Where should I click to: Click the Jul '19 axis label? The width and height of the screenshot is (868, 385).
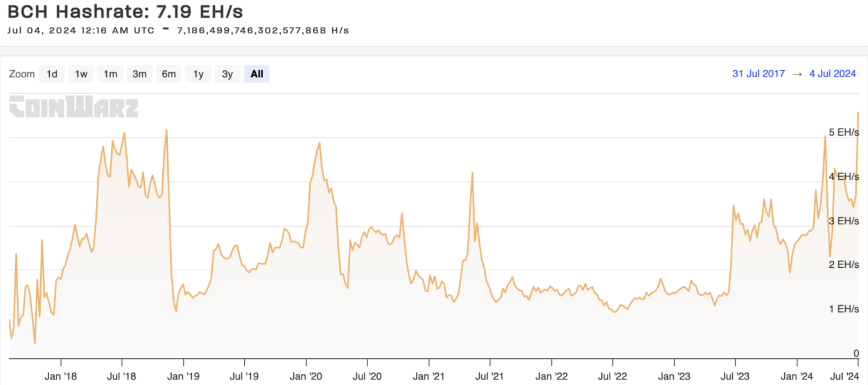coord(244,376)
